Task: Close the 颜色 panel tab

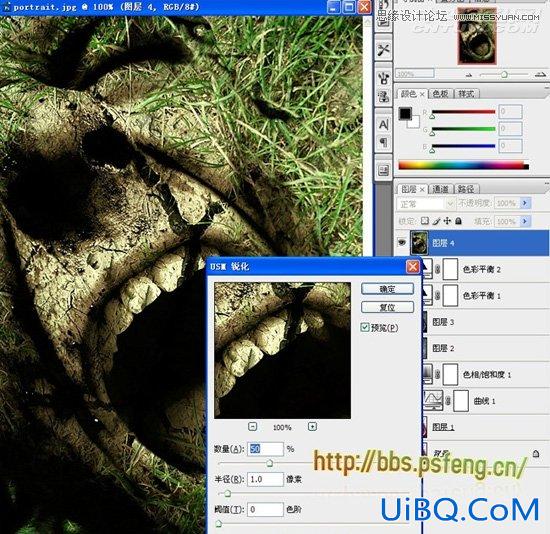Action: coord(422,94)
